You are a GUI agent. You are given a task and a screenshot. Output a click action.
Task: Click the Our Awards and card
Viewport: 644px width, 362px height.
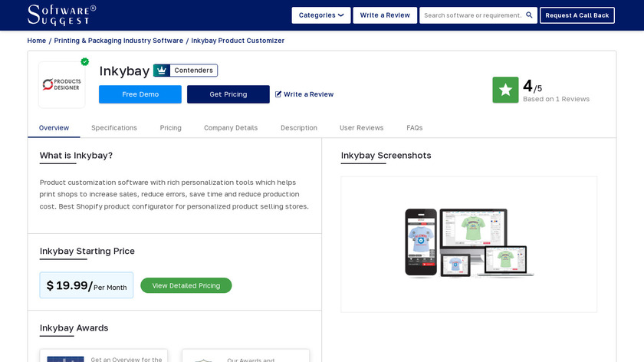pos(245,356)
